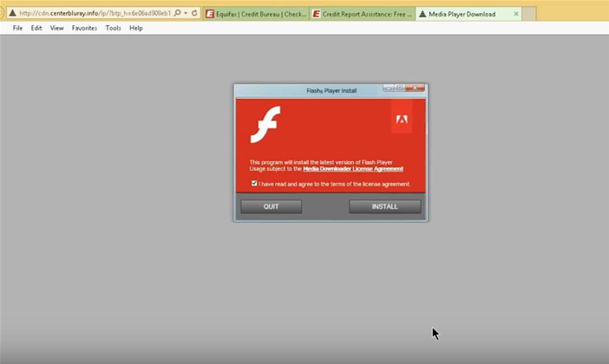Minimize the Flash Player Install dialog
This screenshot has width=609, height=364.
[x=389, y=88]
